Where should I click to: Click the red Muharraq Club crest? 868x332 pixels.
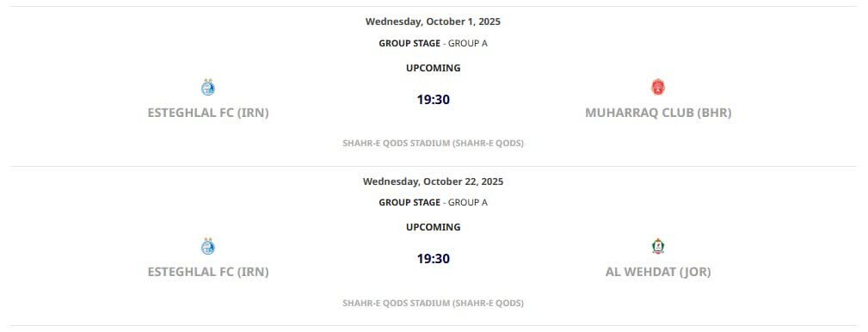point(657,87)
